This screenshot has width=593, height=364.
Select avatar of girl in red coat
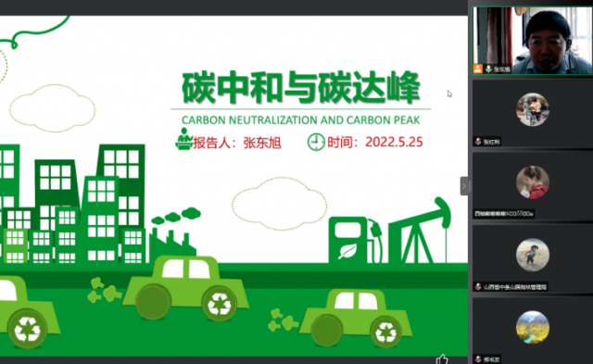click(x=533, y=182)
